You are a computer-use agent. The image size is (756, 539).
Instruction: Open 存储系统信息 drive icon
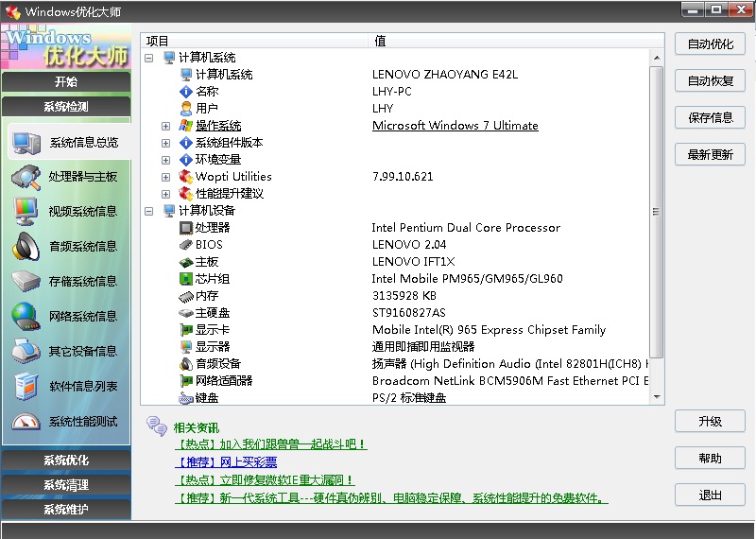click(26, 282)
